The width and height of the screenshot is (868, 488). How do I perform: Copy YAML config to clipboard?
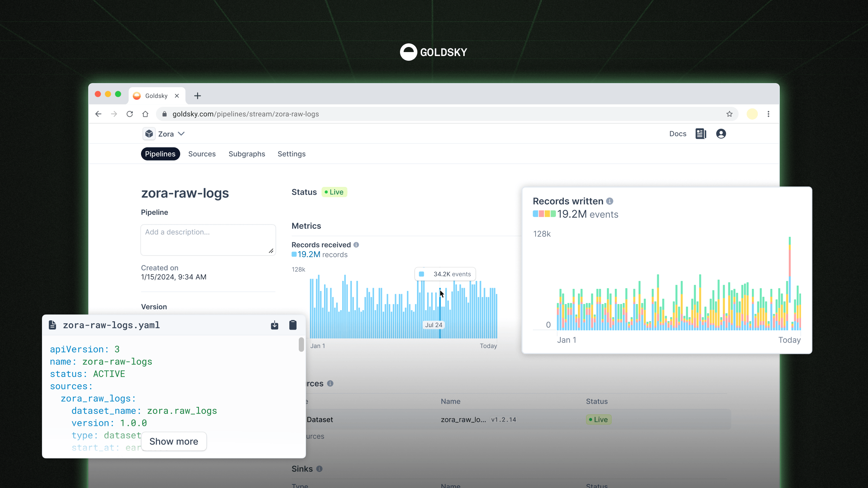pos(293,325)
